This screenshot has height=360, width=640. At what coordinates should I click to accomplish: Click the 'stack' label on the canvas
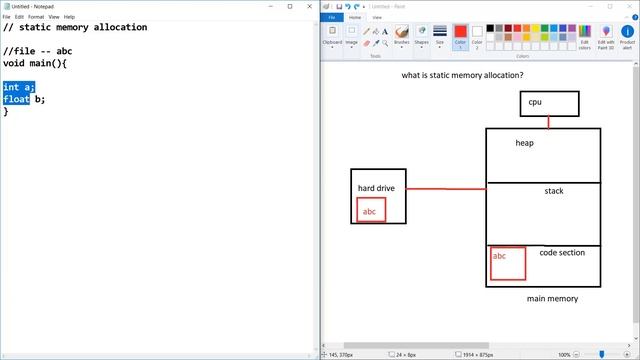pyautogui.click(x=554, y=191)
